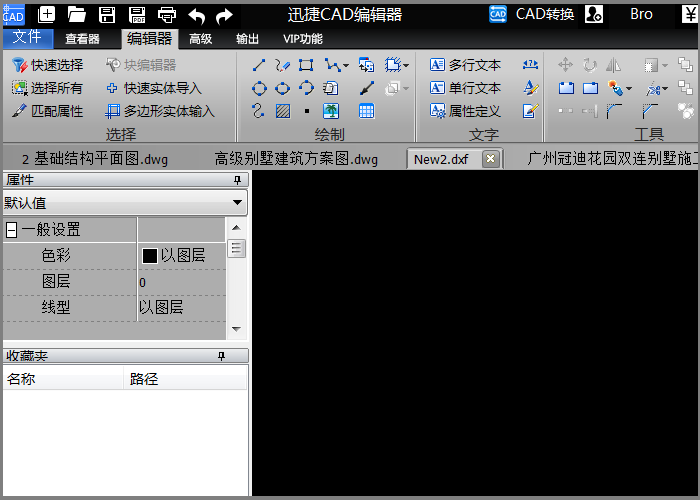Open the 文件 menu tab
This screenshot has width=700, height=500.
pyautogui.click(x=28, y=38)
